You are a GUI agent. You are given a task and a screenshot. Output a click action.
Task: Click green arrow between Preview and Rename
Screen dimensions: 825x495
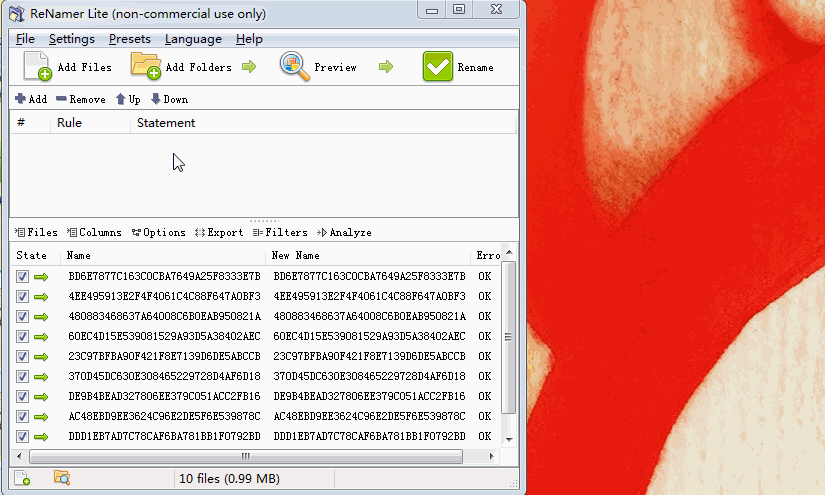pos(386,67)
